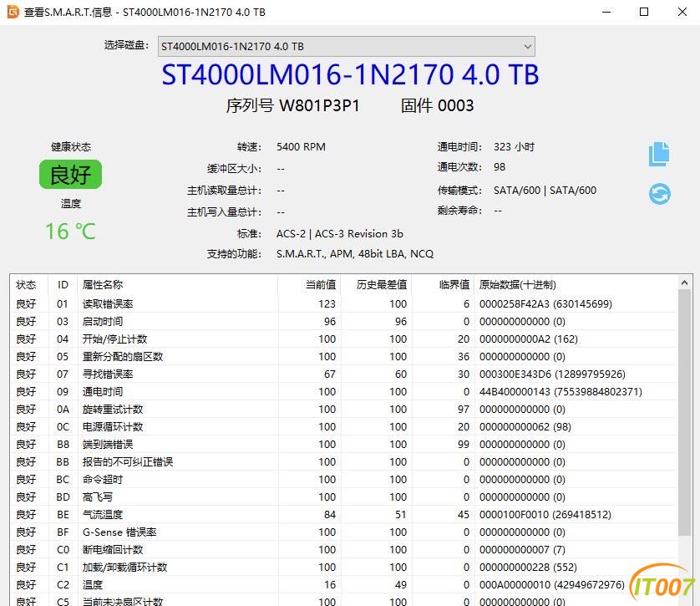Click the 5400 RPM rotation speed value
700x606 pixels.
pyautogui.click(x=301, y=147)
